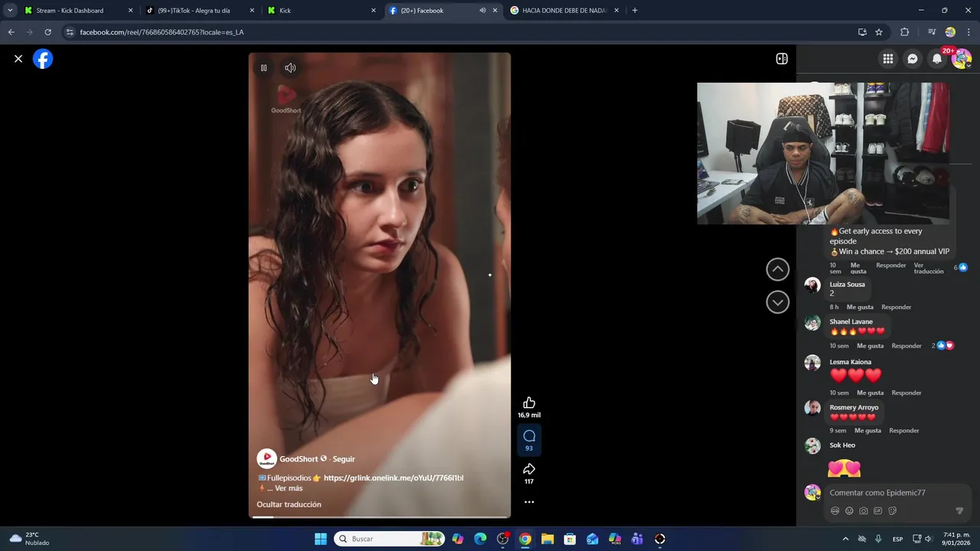
Task: Reply to Lesma Kaiona's comment
Action: (906, 393)
